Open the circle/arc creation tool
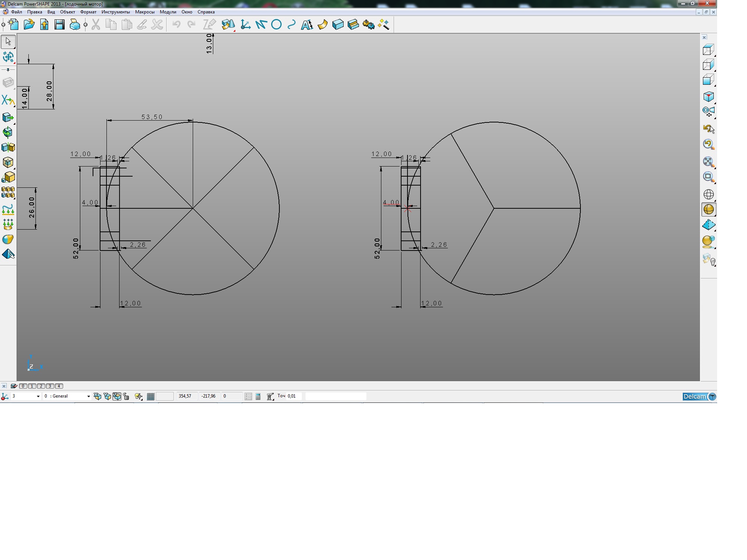Viewport: 747px width, 560px height. coord(276,25)
